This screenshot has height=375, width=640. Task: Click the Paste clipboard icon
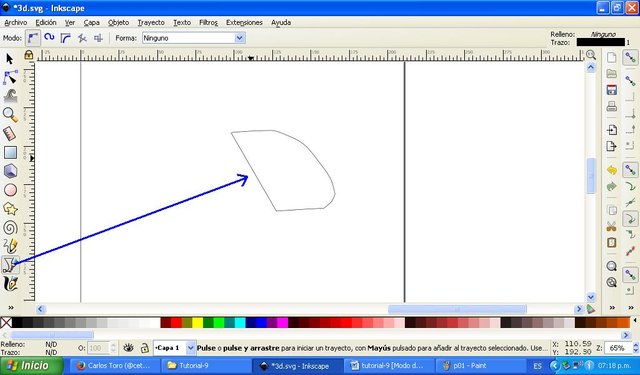[611, 243]
